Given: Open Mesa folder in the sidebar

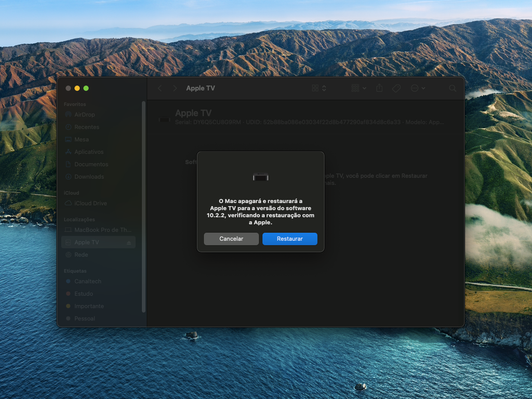Looking at the screenshot, I should pyautogui.click(x=98, y=139).
